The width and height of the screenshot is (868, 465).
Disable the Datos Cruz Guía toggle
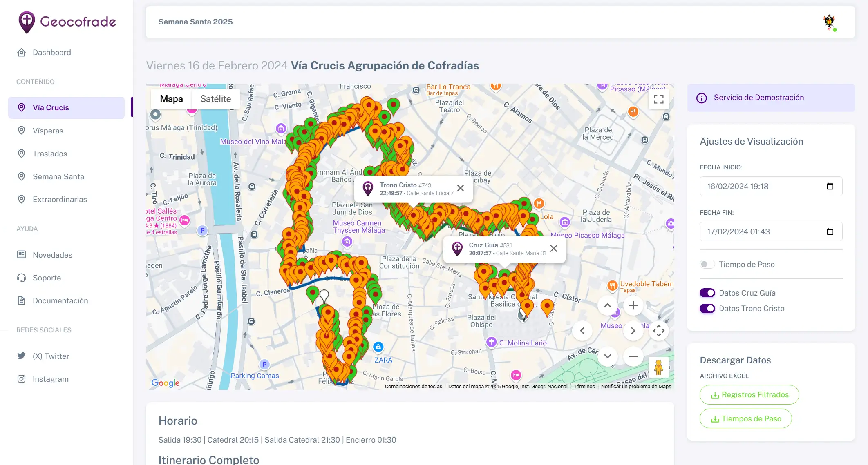(707, 293)
